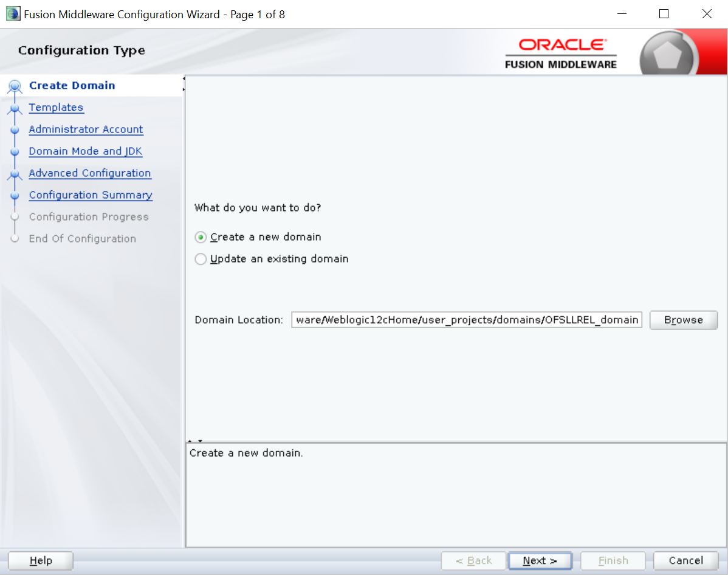
Task: Collapse the navigation pane using splitter arrows
Action: click(x=184, y=84)
